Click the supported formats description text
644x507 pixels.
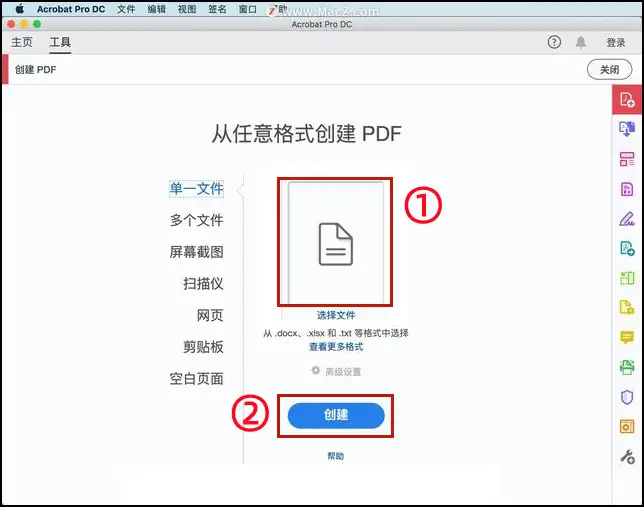click(336, 333)
